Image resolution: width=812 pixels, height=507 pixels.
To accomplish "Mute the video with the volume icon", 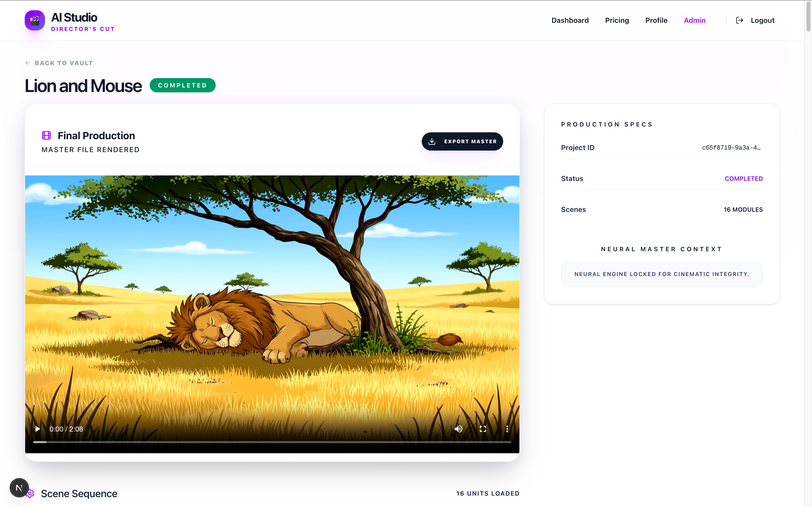I will (458, 429).
